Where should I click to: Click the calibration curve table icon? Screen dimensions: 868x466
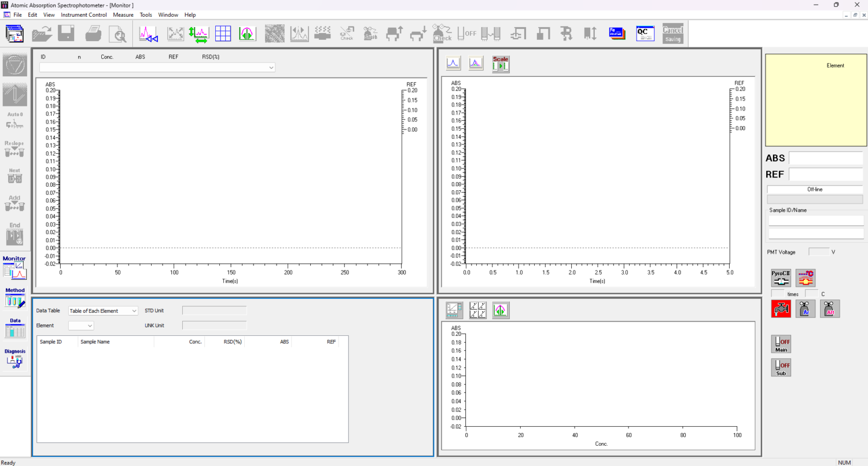[454, 310]
